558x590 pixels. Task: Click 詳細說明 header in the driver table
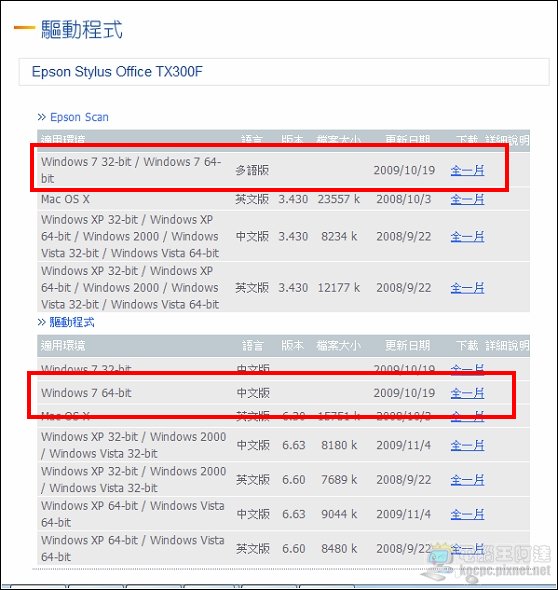click(507, 345)
